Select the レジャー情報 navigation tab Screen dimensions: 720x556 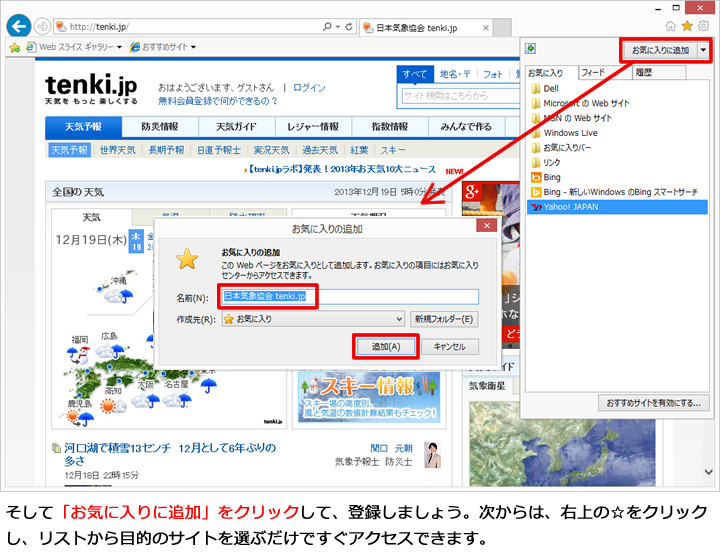[313, 127]
